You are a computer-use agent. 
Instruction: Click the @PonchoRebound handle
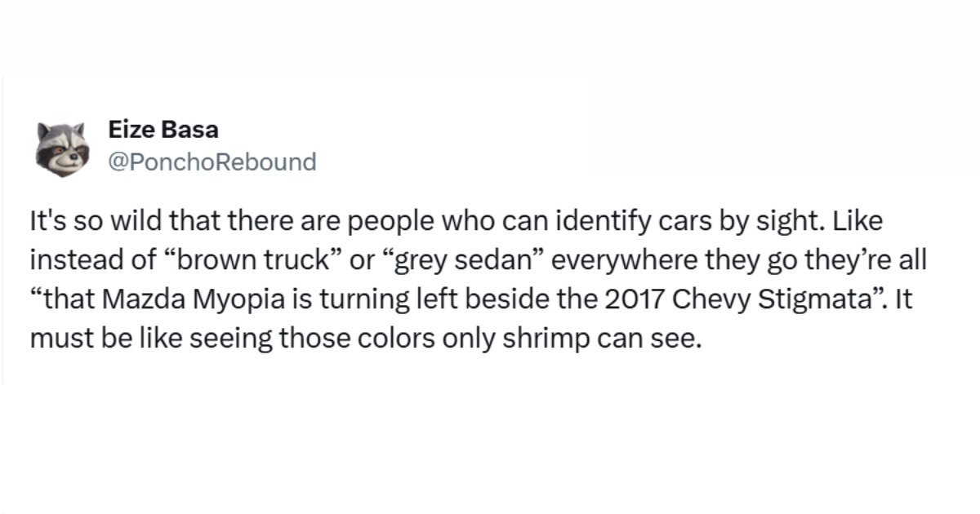click(x=212, y=162)
